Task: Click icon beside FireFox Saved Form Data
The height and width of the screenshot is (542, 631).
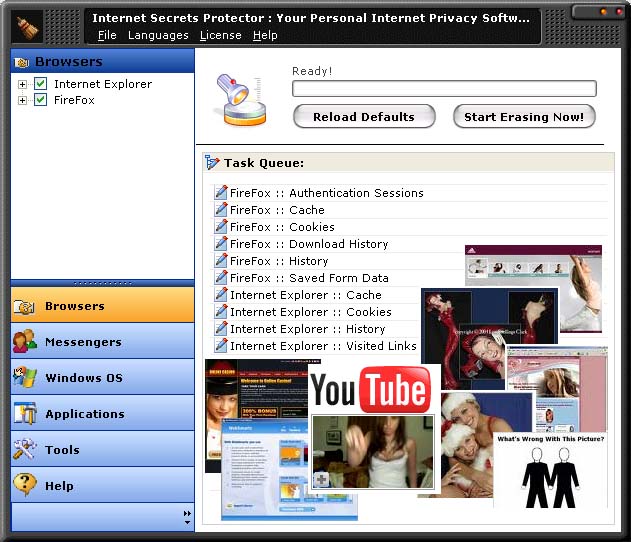Action: [x=221, y=278]
